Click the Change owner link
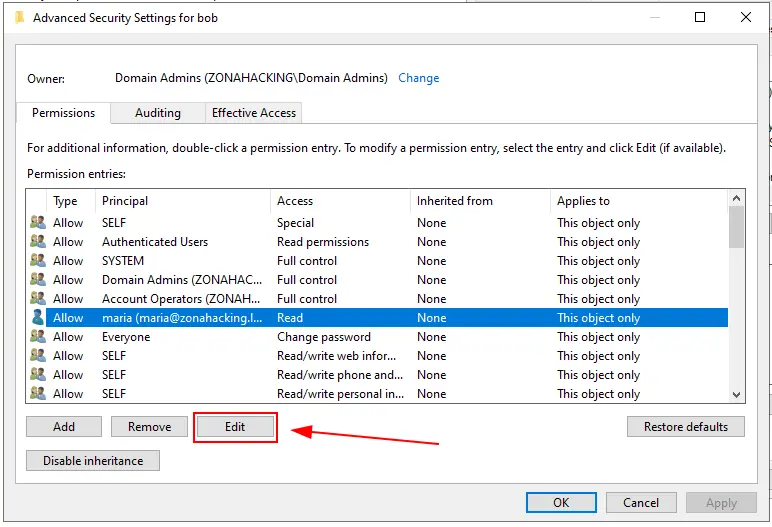This screenshot has height=527, width=772. coord(418,78)
